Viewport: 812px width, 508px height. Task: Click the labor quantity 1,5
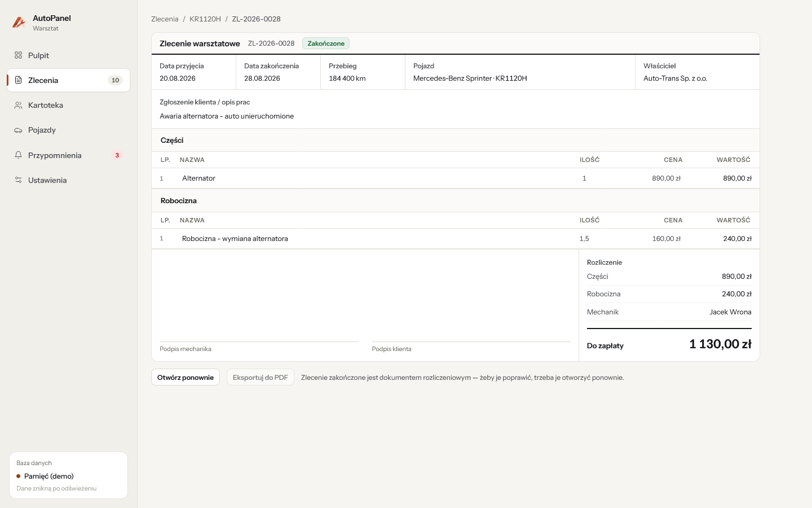click(x=584, y=239)
